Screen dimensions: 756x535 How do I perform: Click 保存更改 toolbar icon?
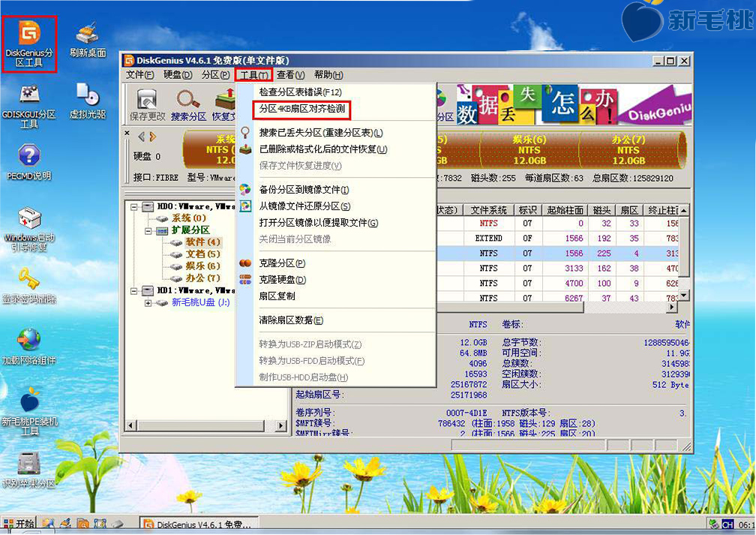tap(147, 105)
